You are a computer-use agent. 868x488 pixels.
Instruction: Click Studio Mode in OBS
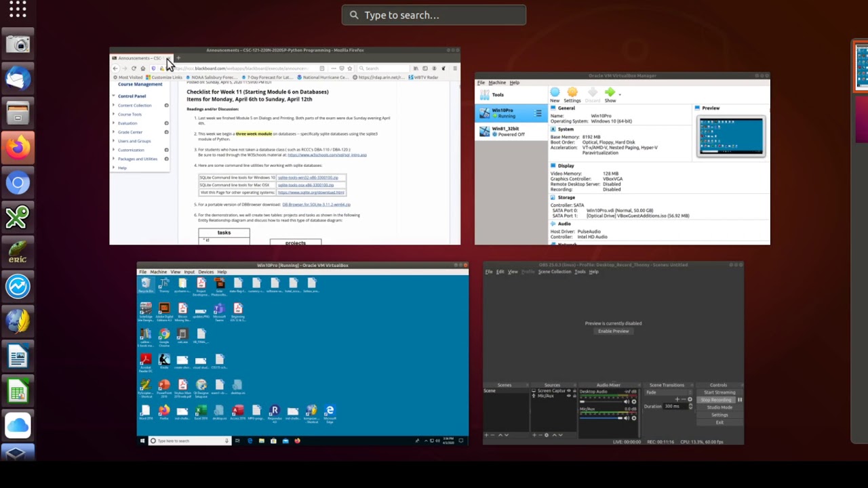point(719,407)
